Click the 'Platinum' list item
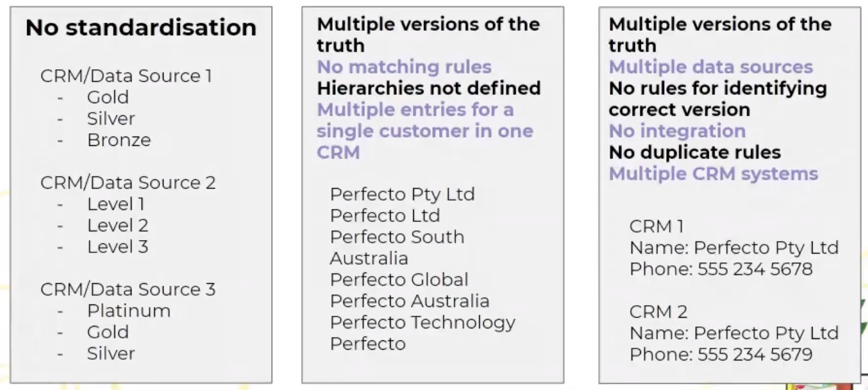The height and width of the screenshot is (390, 868). coord(129,311)
